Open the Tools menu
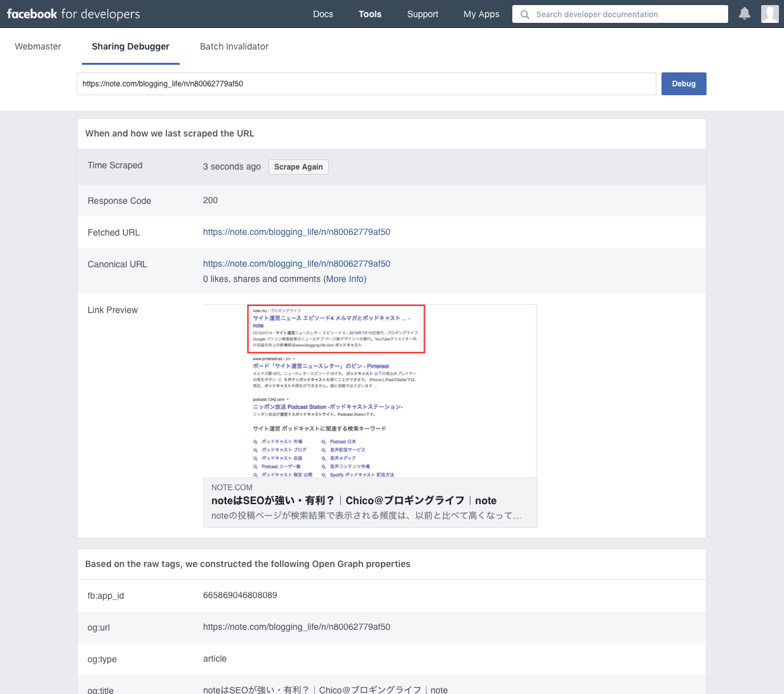This screenshot has width=784, height=694. coord(370,14)
